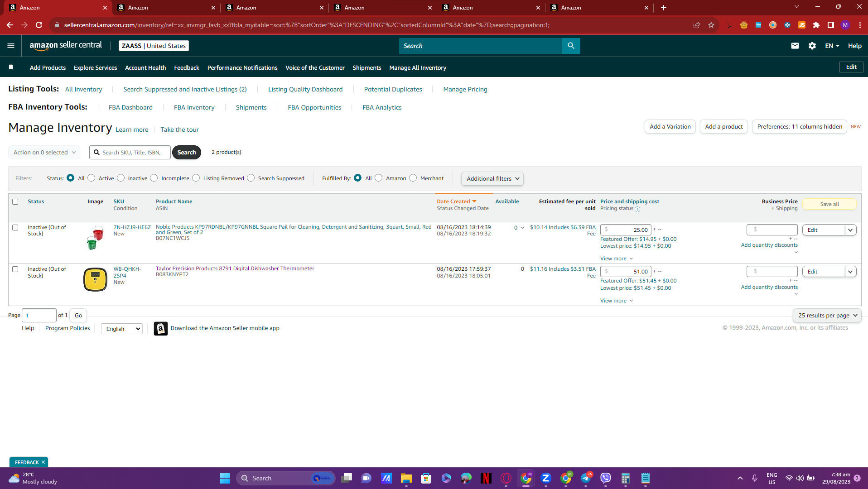Screen dimensions: 868x489
Task: Open Manage All Inventory menu item
Action: coord(418,67)
